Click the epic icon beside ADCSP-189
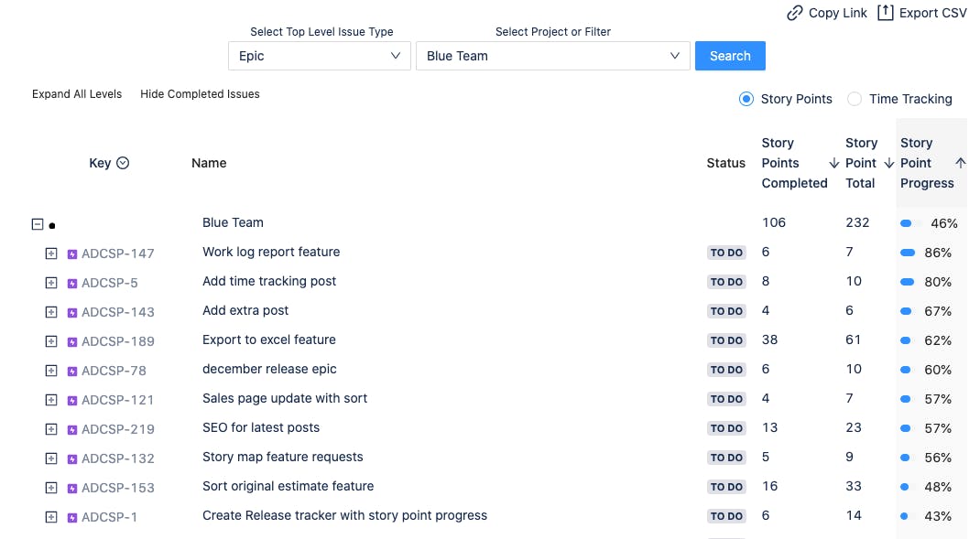The height and width of the screenshot is (539, 980). point(72,342)
